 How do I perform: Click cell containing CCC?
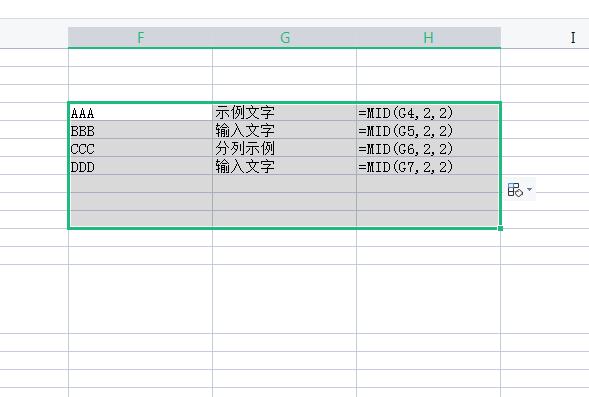(140, 148)
